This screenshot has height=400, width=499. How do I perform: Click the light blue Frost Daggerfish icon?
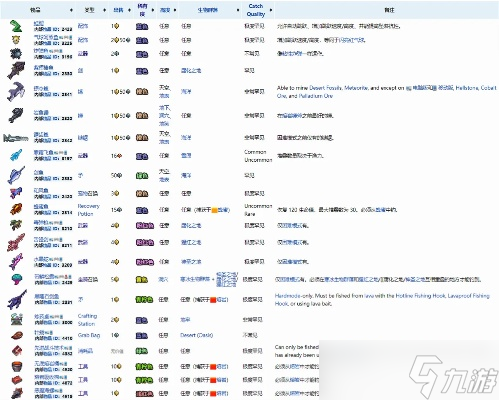point(16,155)
